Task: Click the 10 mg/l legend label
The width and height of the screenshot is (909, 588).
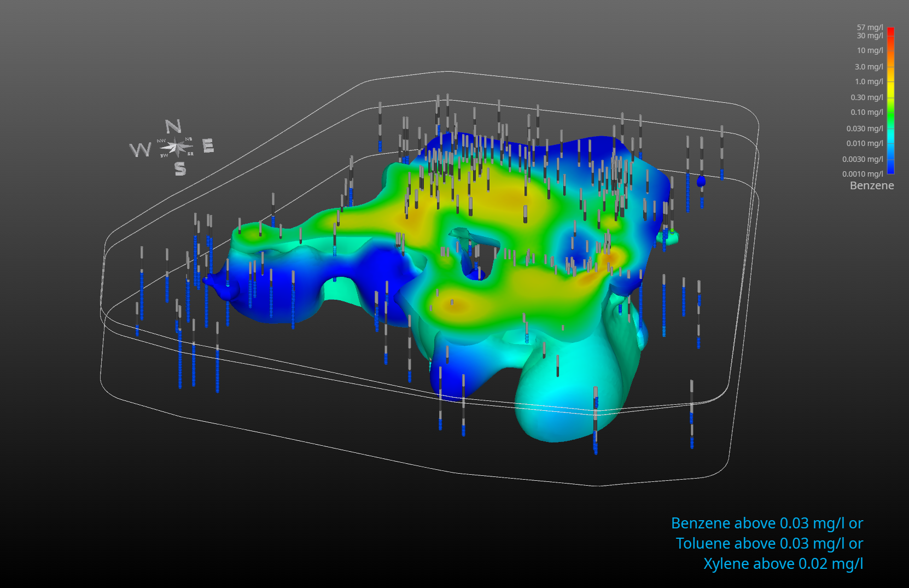Action: pyautogui.click(x=870, y=50)
